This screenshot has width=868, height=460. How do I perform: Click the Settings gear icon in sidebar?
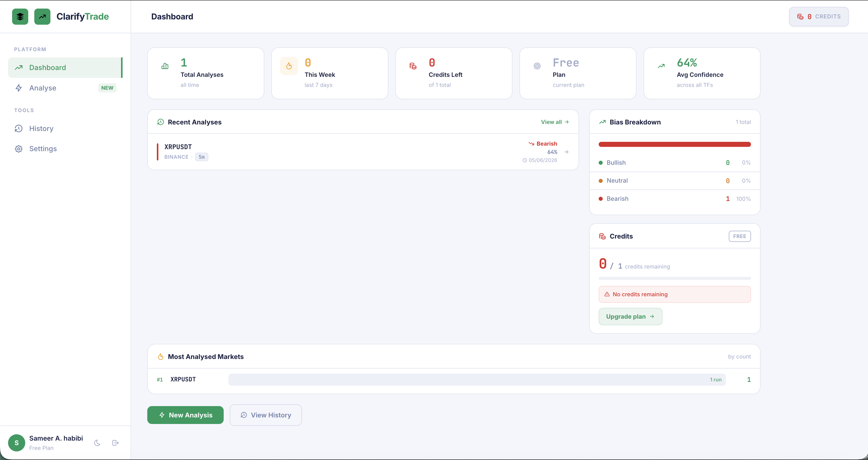(18, 149)
